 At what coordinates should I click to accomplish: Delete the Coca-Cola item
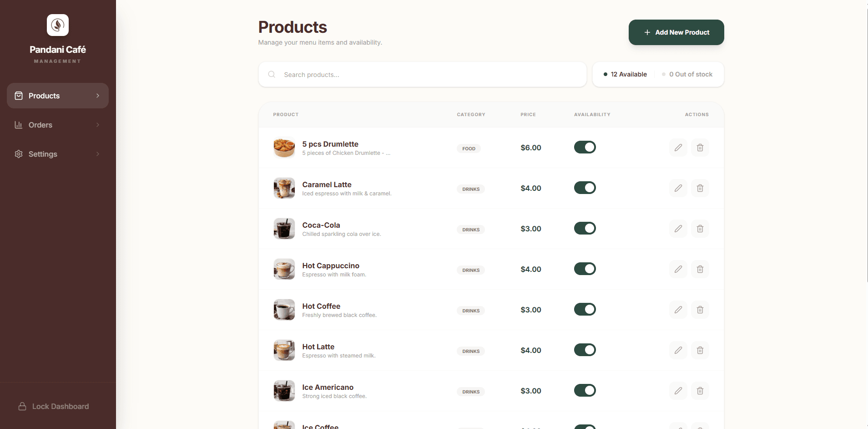[700, 229]
